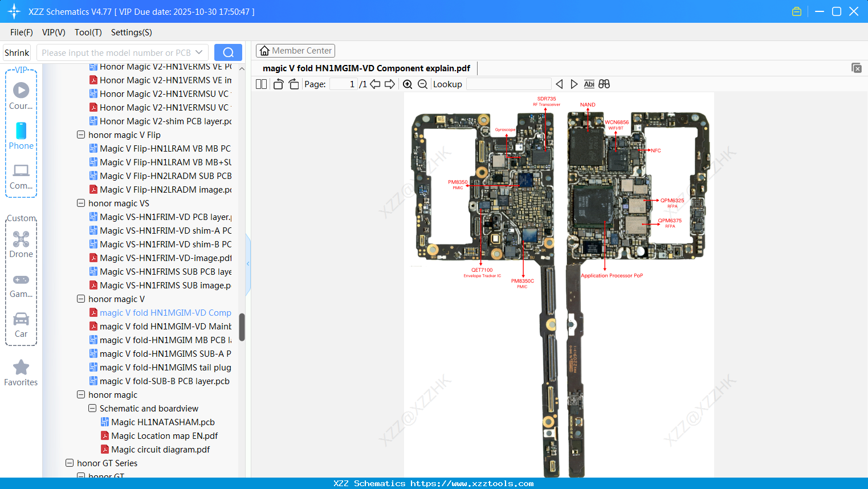868x489 pixels.
Task: Zoom out of the PDF
Action: click(422, 84)
